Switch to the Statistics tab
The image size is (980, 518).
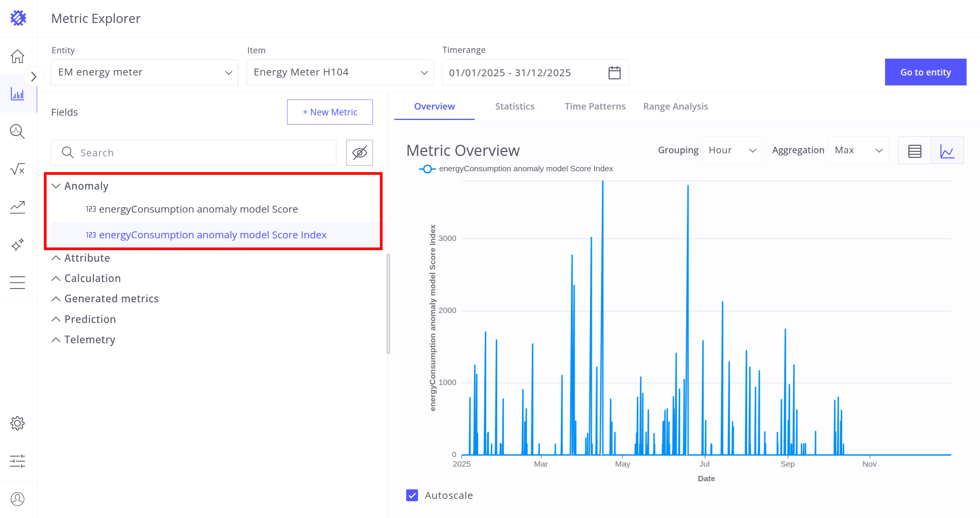[514, 107]
